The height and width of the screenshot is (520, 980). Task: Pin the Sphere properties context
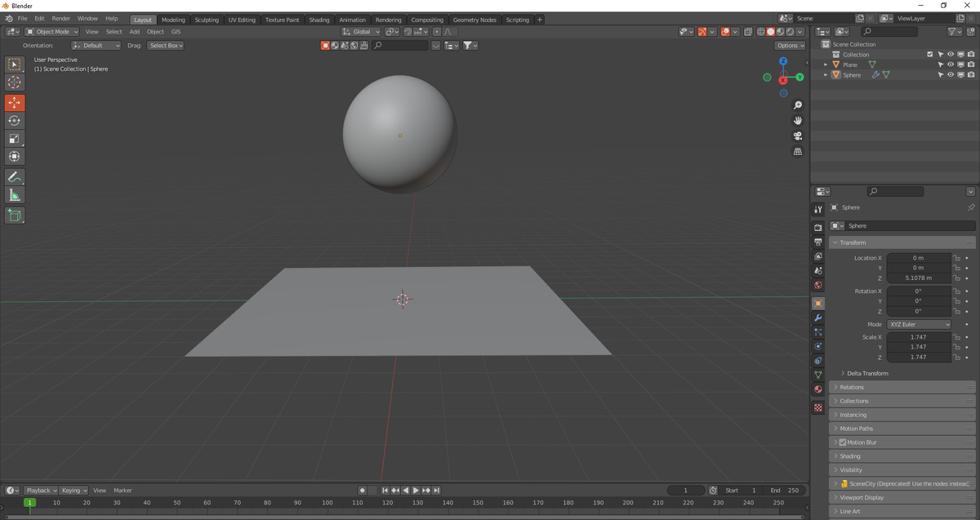[970, 207]
